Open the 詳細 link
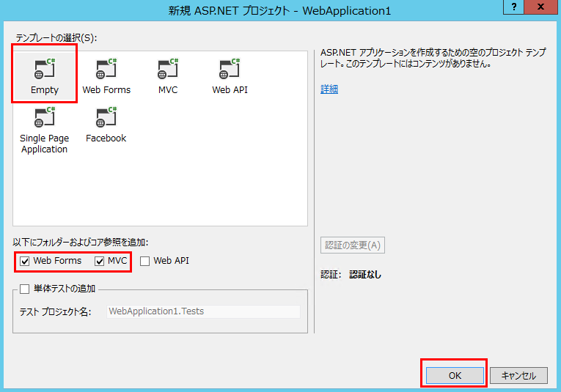This screenshot has width=561, height=392. coord(329,89)
